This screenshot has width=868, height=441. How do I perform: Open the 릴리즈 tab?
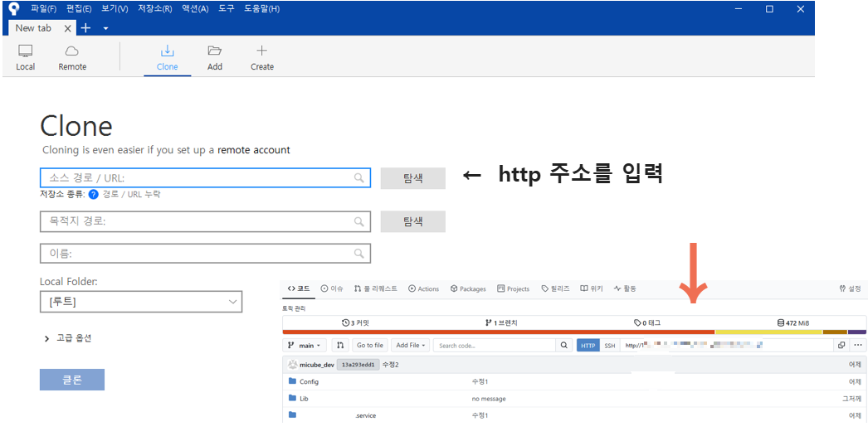(x=555, y=288)
